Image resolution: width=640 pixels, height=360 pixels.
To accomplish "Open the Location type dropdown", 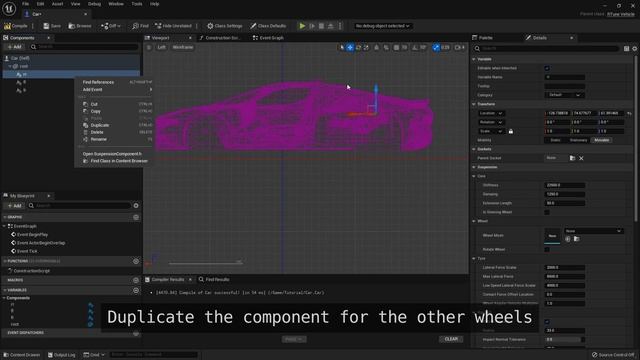I will click(491, 113).
